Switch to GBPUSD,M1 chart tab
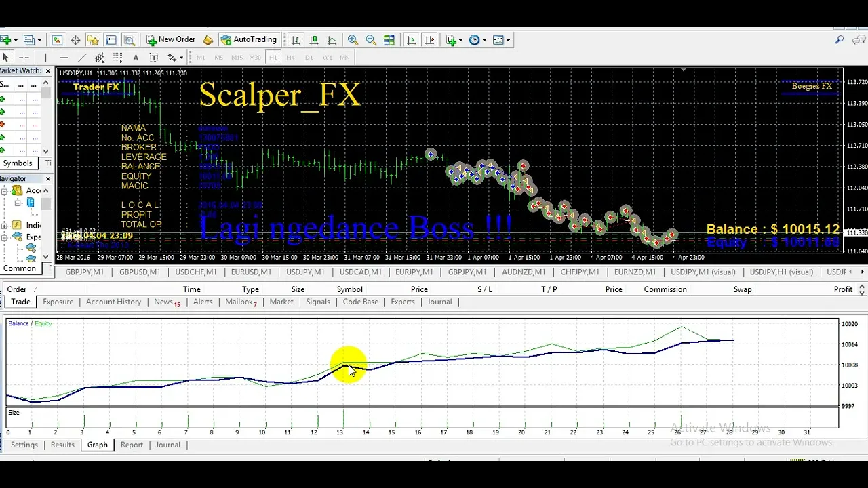This screenshot has width=868, height=488. [x=140, y=272]
